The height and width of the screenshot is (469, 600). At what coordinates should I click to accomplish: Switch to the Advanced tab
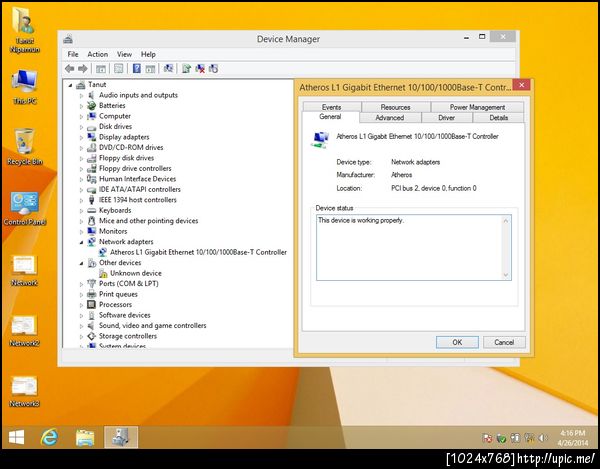pyautogui.click(x=390, y=118)
